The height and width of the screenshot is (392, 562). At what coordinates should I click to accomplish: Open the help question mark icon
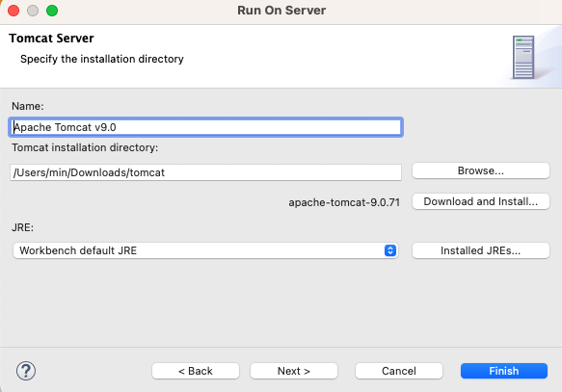click(26, 371)
